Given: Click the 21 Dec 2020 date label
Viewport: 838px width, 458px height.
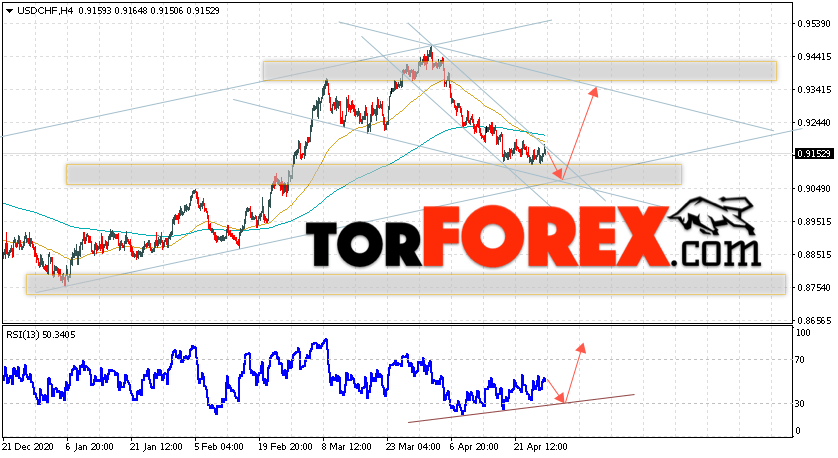Looking at the screenshot, I should (x=27, y=447).
